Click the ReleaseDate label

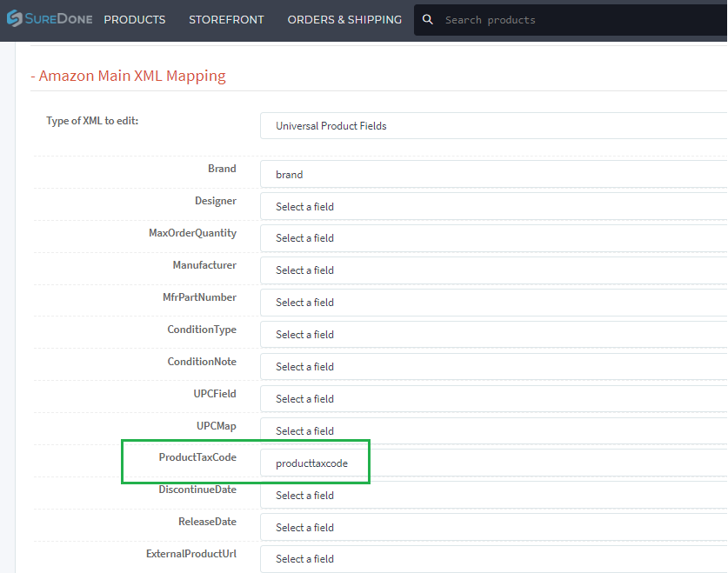point(208,522)
